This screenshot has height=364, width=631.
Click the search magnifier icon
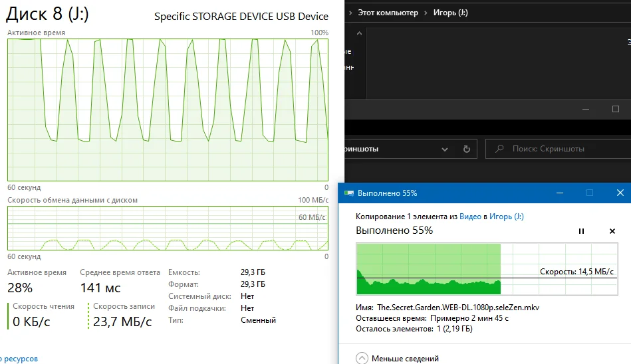tap(499, 149)
